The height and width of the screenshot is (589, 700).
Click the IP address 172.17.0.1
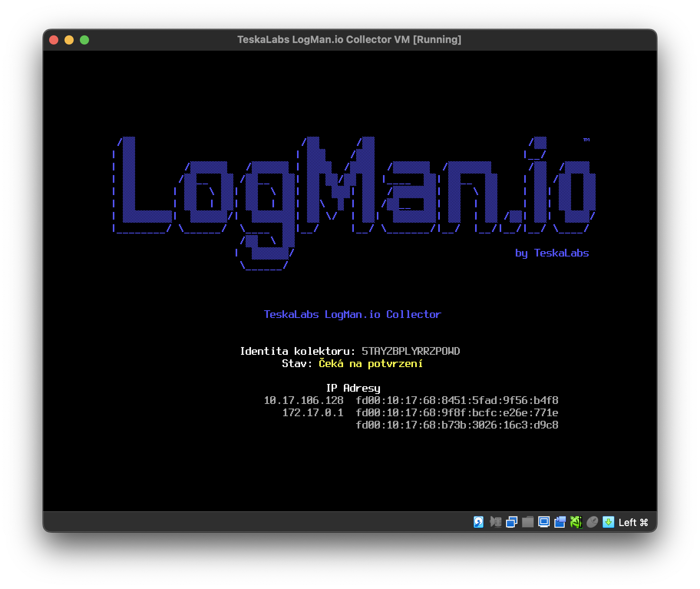point(312,413)
